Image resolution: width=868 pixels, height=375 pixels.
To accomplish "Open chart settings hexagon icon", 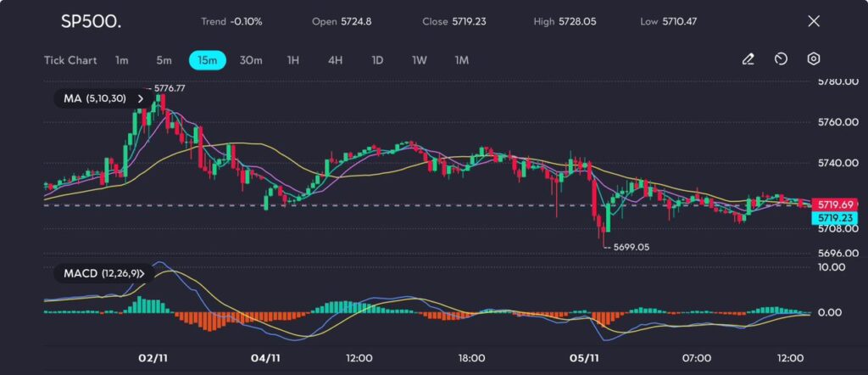I will (813, 59).
